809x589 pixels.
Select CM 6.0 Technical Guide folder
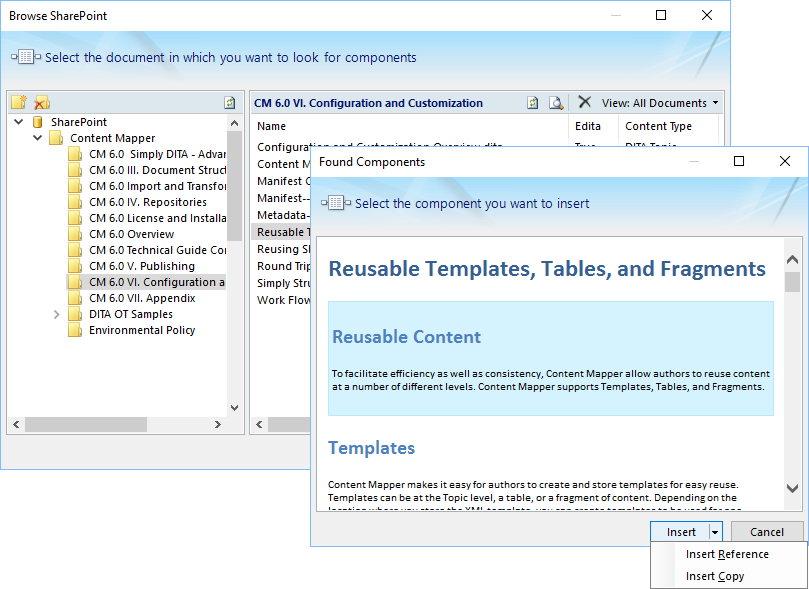[157, 250]
